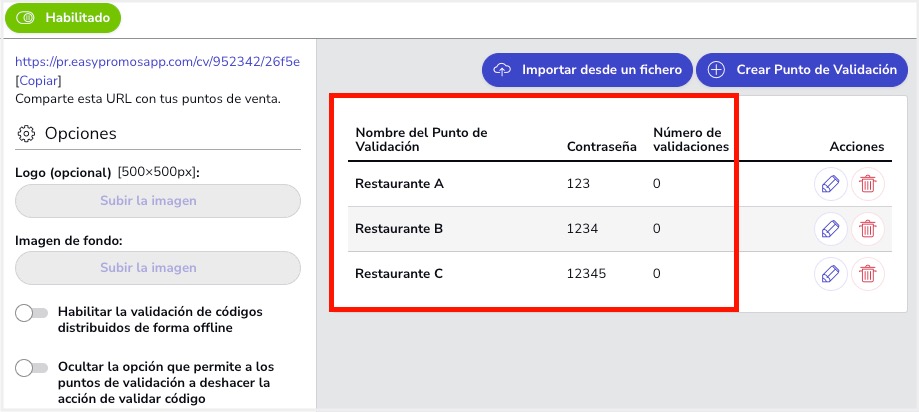Click Crear Punto de Validación button
This screenshot has width=919, height=412.
pos(802,70)
